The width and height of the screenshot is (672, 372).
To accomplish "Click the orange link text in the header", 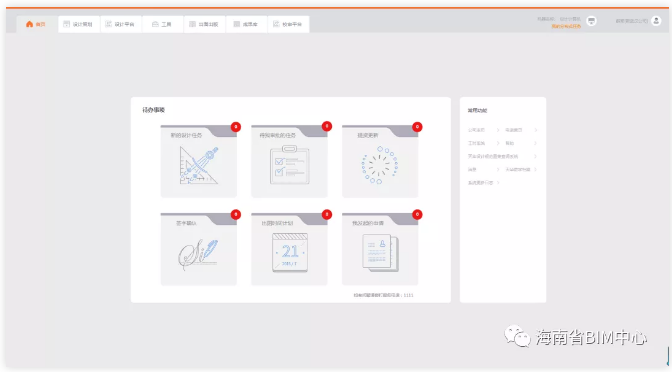I will point(566,26).
